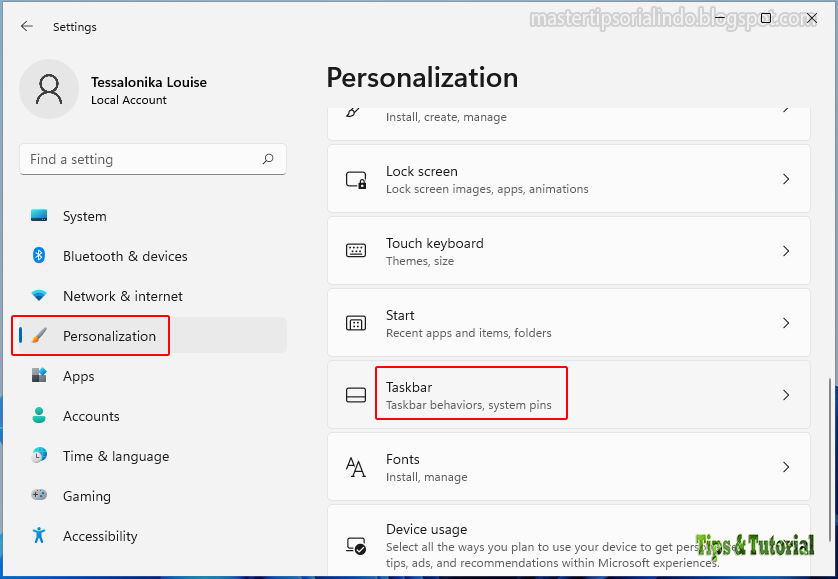Viewport: 838px width, 579px height.
Task: Click the Fonts icon
Action: click(355, 466)
